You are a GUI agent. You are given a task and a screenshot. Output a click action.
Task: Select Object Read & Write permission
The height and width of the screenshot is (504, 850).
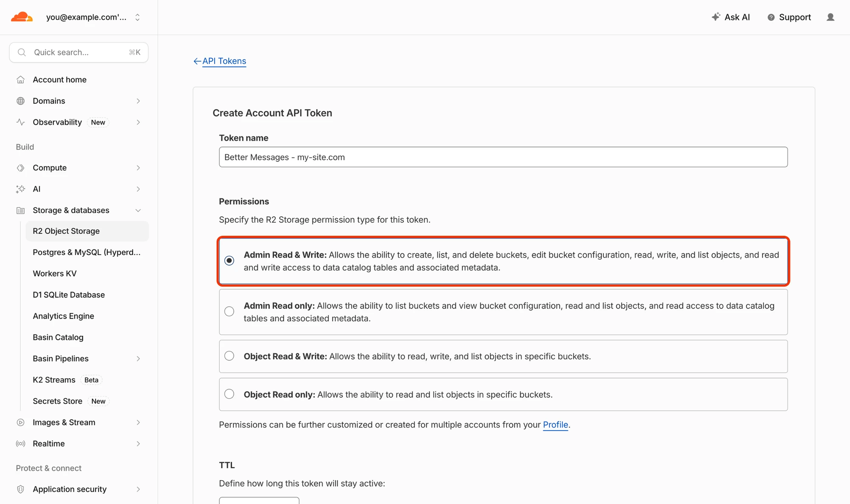(x=229, y=356)
